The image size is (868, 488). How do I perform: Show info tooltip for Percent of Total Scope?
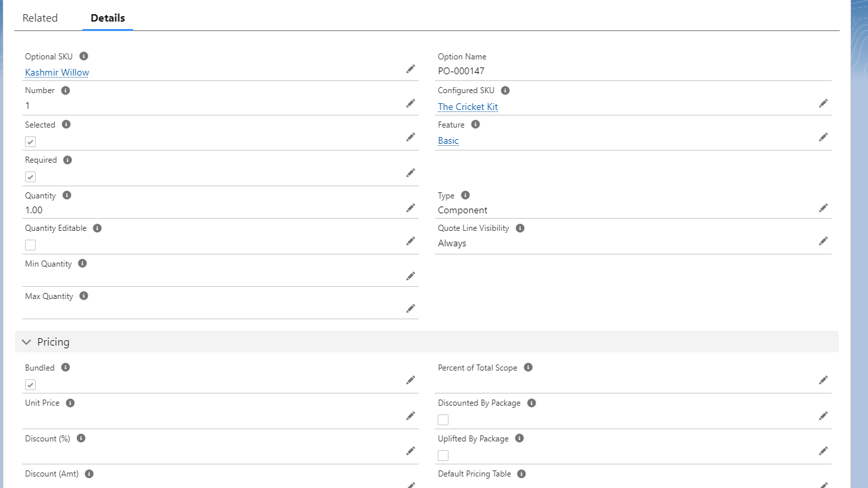pos(528,367)
